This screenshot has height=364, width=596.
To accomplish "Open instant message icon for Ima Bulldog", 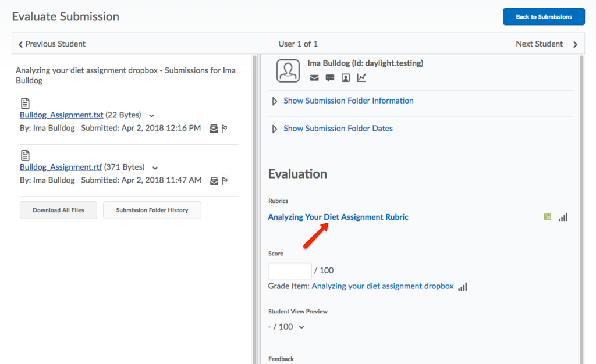I will [330, 78].
